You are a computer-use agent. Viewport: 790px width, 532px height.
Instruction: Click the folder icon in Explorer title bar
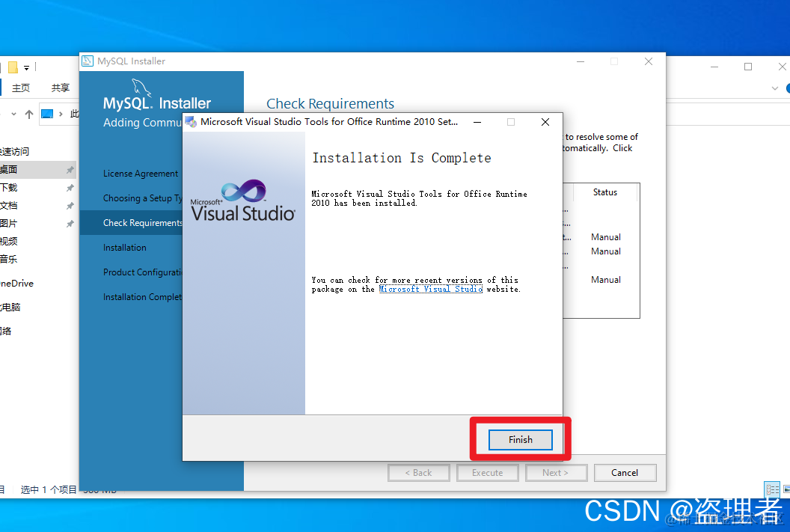(x=13, y=67)
